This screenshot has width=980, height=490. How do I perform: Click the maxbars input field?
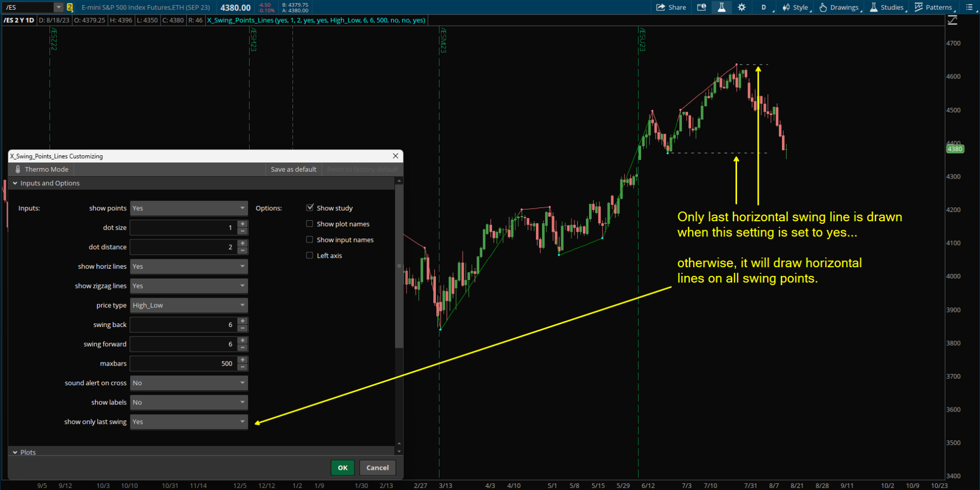183,364
